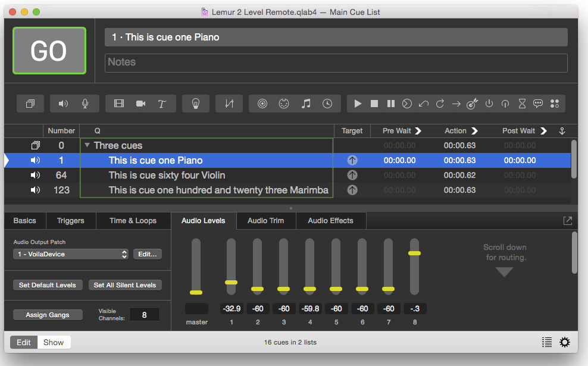Add a Wait cue using the hourglass icon

(522, 104)
